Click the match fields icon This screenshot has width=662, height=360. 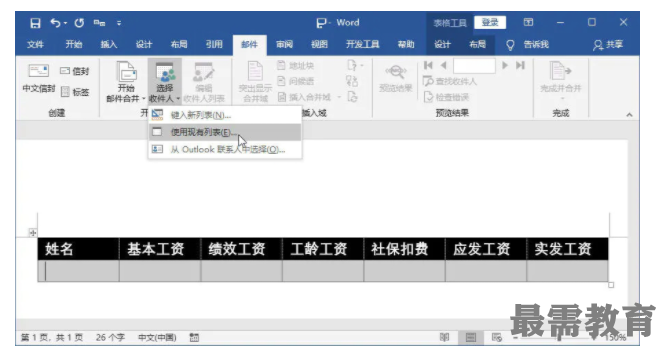point(352,81)
